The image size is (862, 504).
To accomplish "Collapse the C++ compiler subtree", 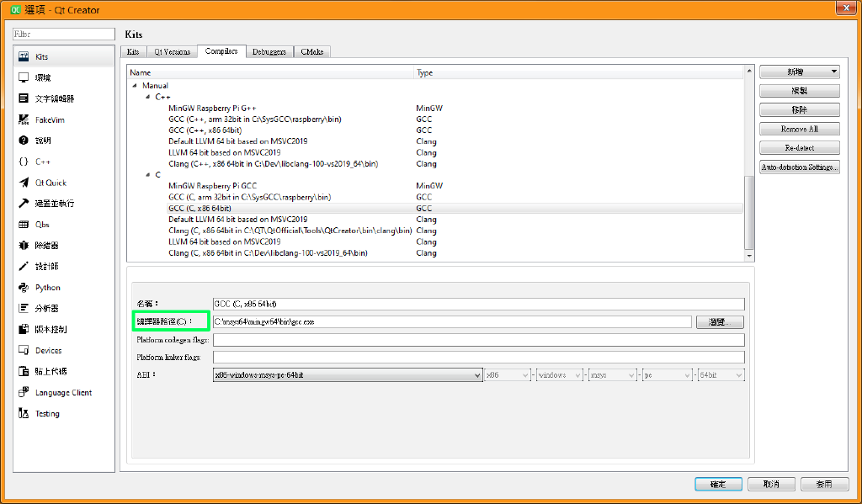I will click(148, 96).
